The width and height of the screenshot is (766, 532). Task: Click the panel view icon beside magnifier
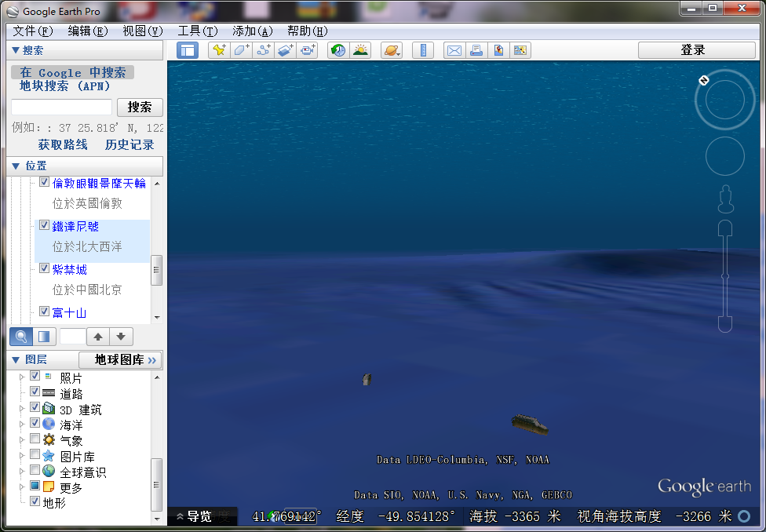[44, 337]
